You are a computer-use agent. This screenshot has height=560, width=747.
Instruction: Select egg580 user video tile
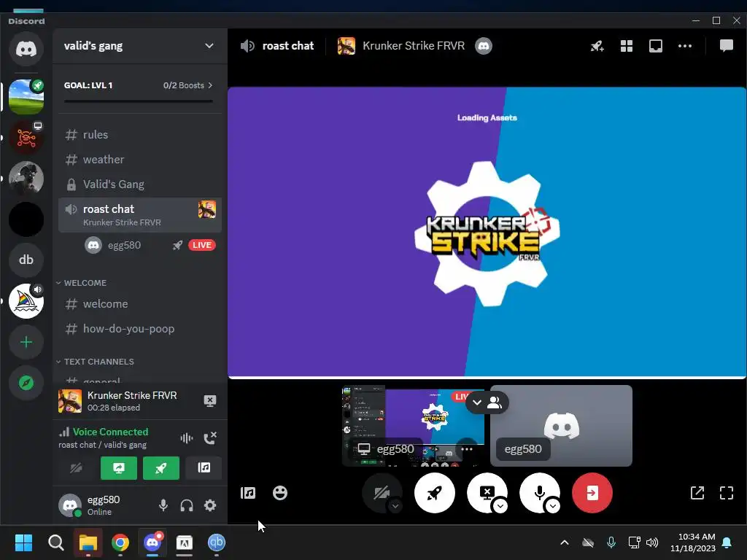(x=561, y=425)
